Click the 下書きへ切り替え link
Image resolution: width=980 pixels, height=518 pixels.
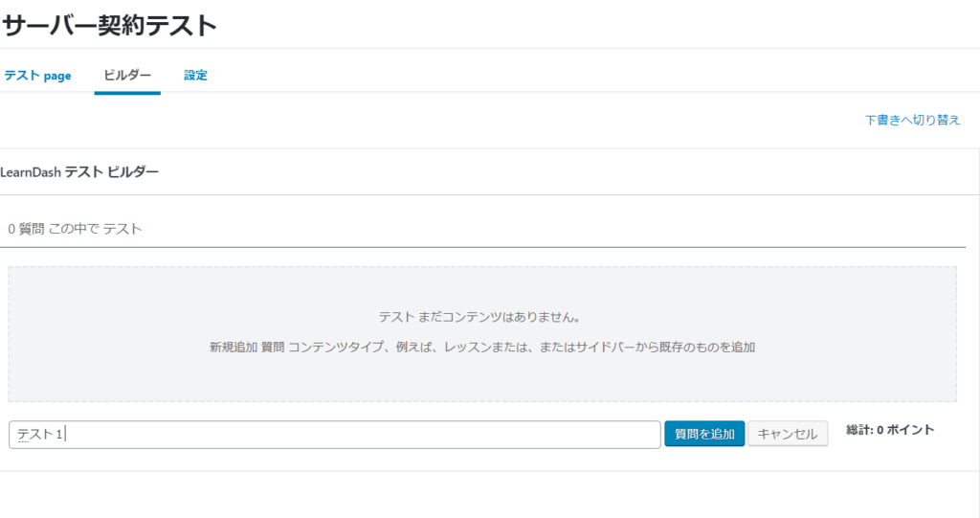point(912,121)
